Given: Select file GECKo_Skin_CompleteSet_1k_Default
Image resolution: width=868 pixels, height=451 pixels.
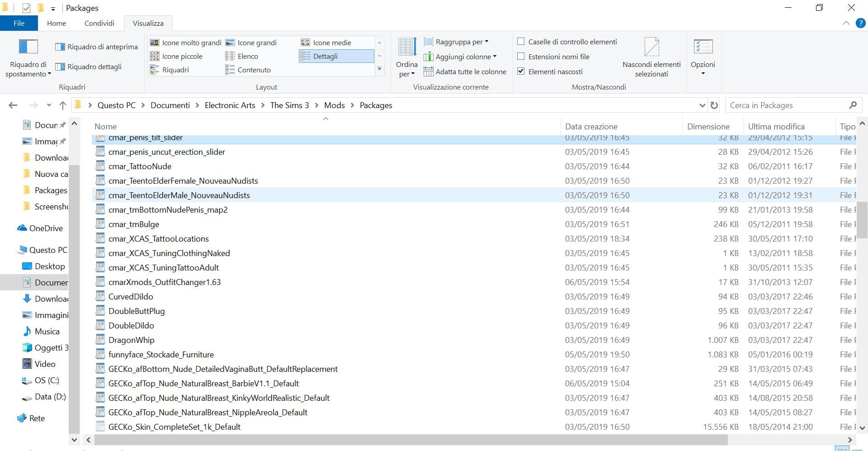Looking at the screenshot, I should coord(174,427).
